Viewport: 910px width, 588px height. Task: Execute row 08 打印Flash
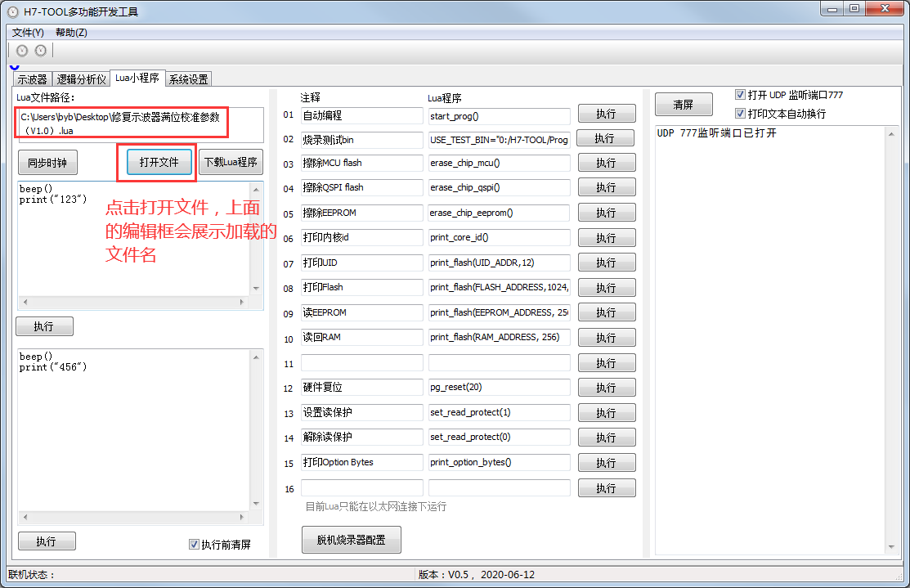pyautogui.click(x=607, y=288)
